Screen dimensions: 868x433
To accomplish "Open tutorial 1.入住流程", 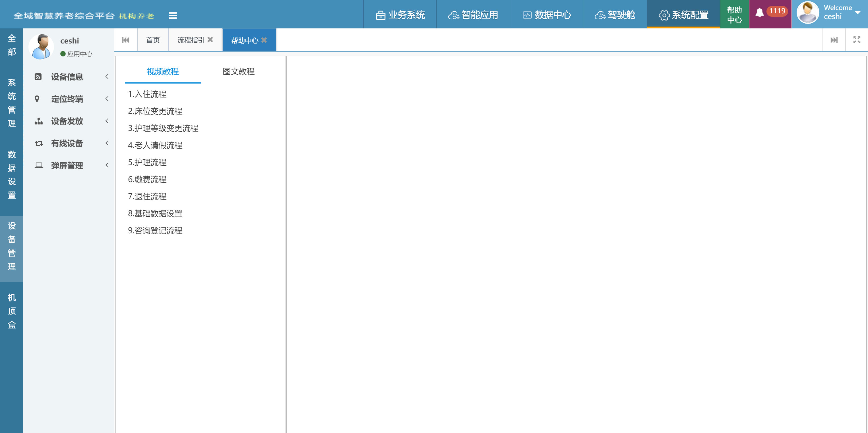I will (147, 94).
